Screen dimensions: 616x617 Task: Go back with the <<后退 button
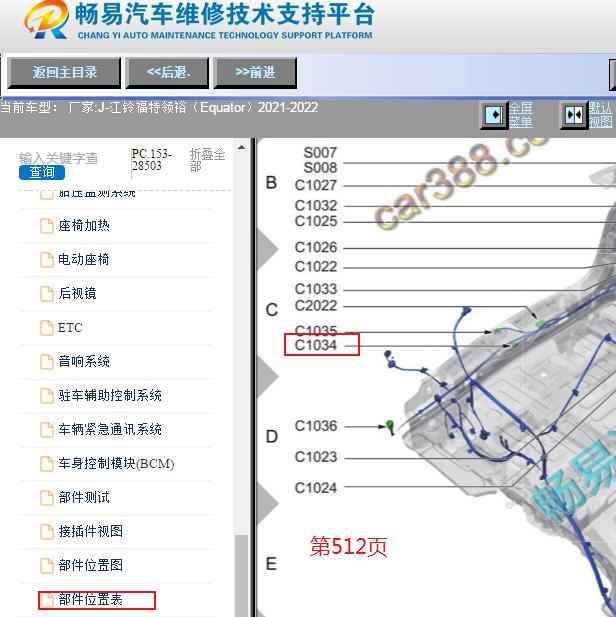click(167, 72)
